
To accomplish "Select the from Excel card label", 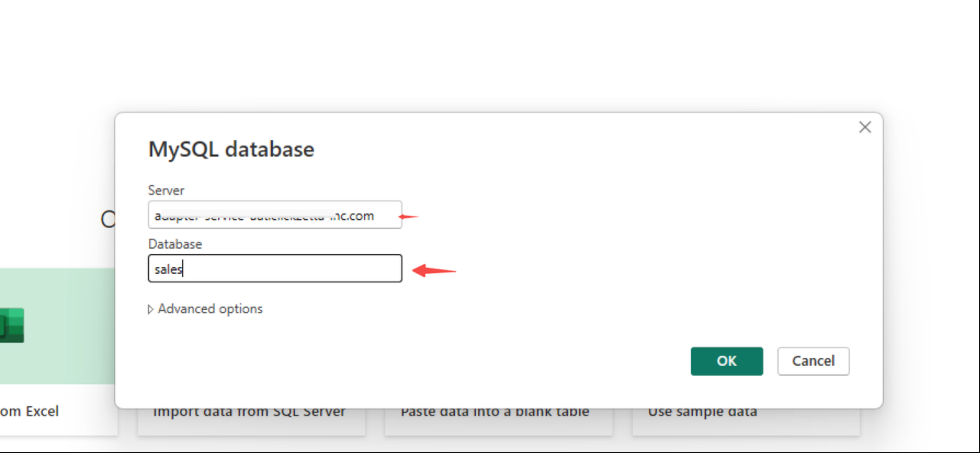I will click(x=29, y=412).
